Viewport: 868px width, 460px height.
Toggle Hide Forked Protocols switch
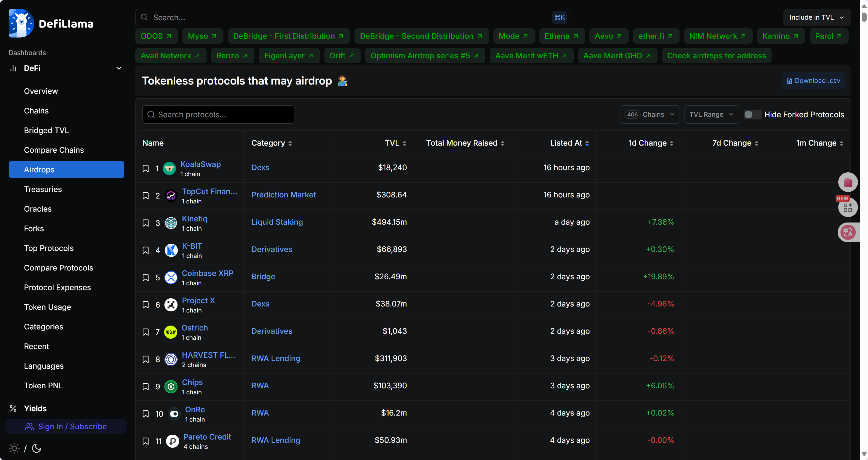[752, 115]
